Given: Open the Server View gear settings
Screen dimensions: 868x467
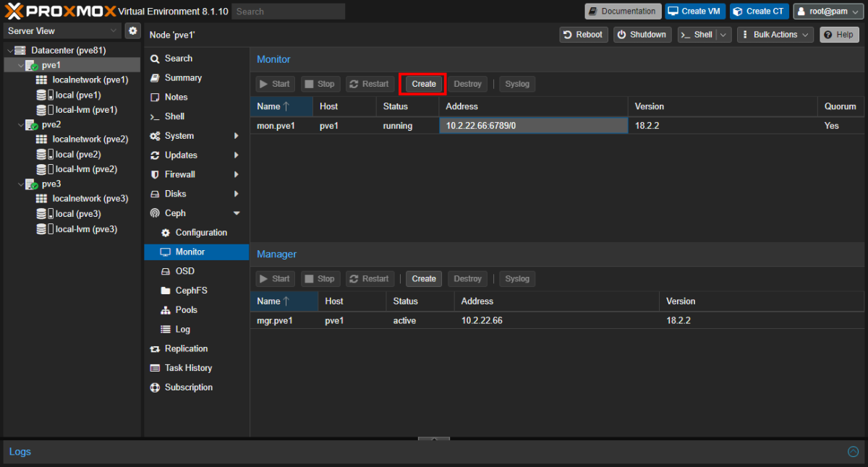Looking at the screenshot, I should [x=132, y=30].
